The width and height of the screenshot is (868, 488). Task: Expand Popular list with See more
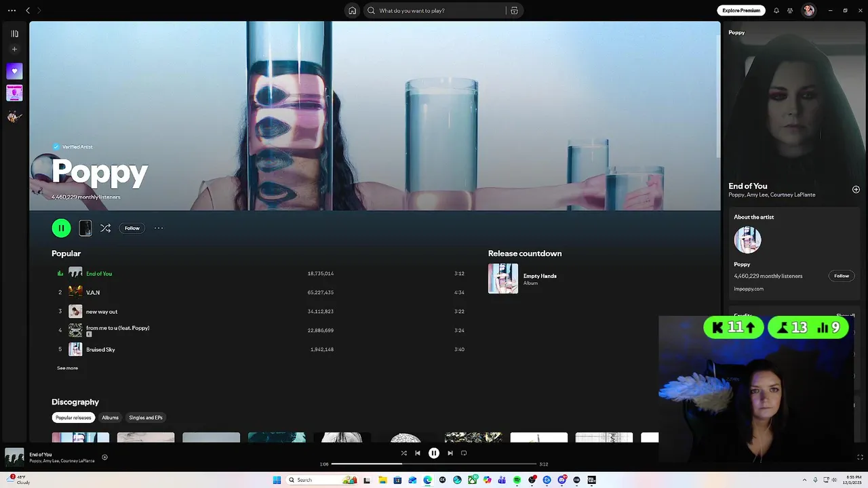[x=67, y=368]
